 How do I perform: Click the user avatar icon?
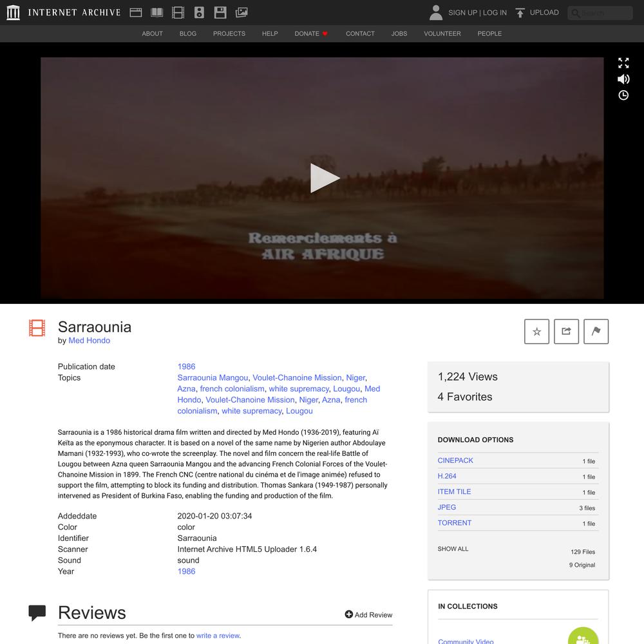[x=436, y=12]
